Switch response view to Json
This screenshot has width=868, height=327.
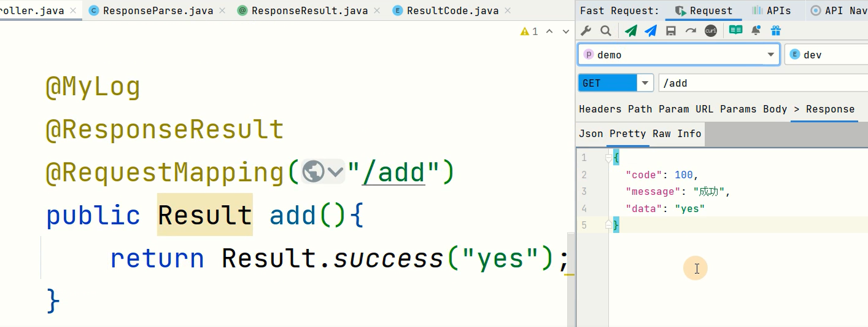tap(591, 133)
